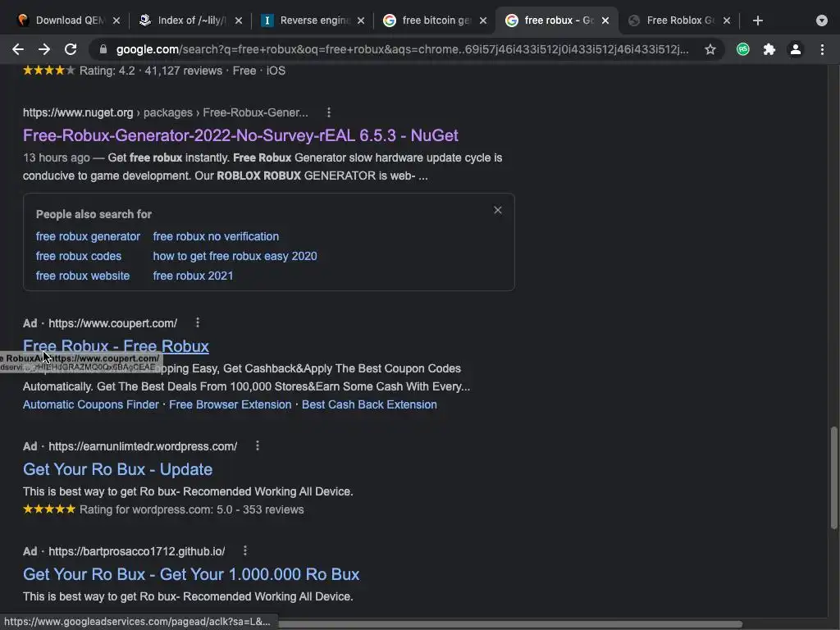Click the URL in the address bar
This screenshot has height=630, width=840.
(402, 49)
